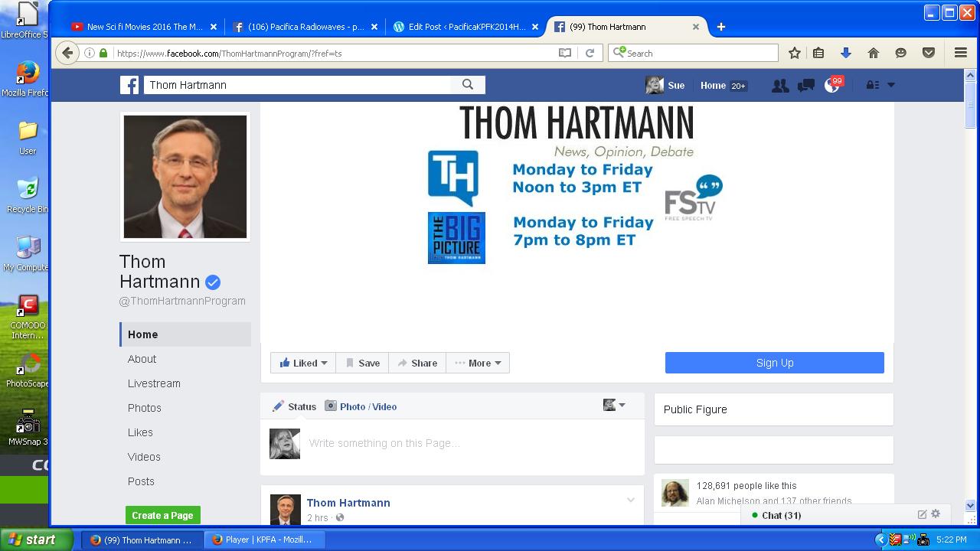Save the Thom Hartmann page
980x551 pixels.
[362, 363]
